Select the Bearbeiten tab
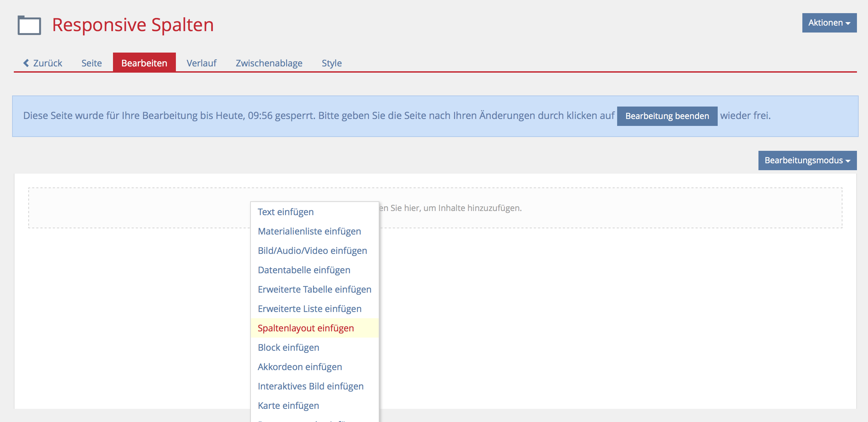 [144, 63]
